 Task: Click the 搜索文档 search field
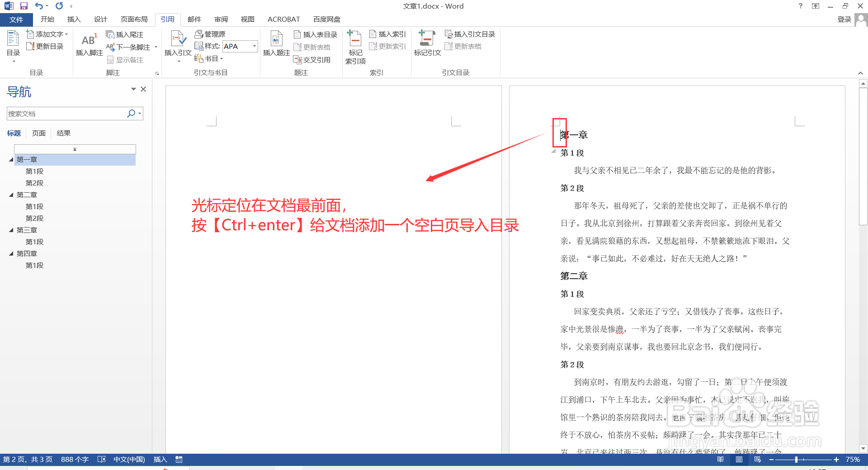66,114
